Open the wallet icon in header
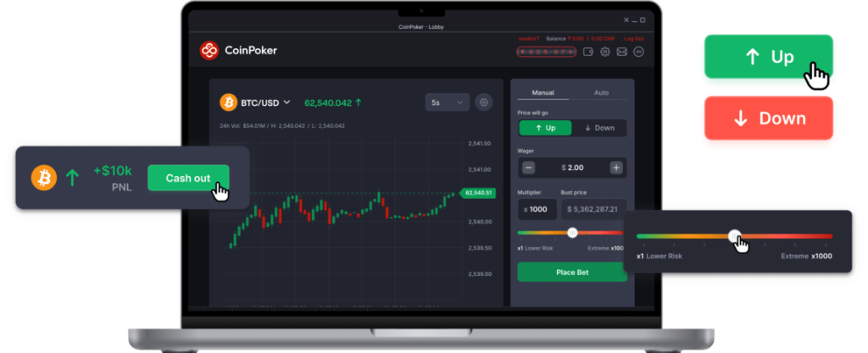The image size is (868, 353). [589, 52]
